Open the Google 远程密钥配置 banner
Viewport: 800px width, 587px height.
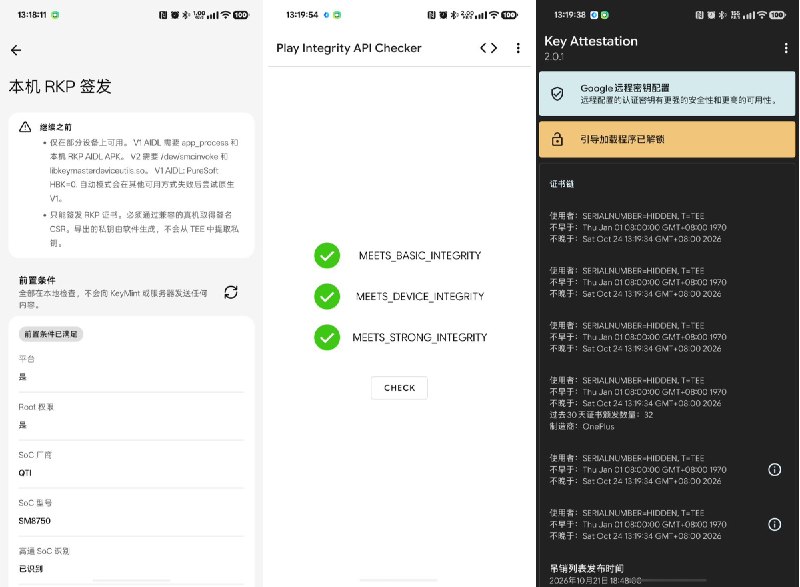tap(667, 94)
